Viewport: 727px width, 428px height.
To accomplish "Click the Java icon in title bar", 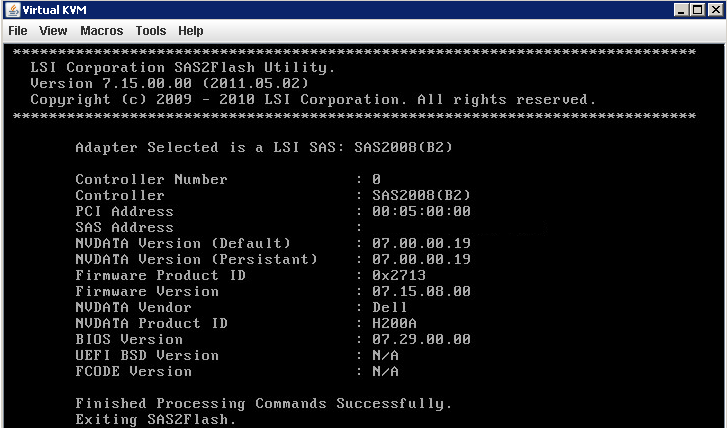I will coord(11,9).
